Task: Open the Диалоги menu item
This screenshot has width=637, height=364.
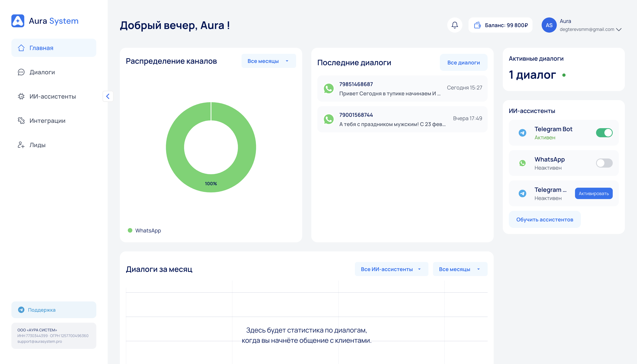Action: pos(42,72)
